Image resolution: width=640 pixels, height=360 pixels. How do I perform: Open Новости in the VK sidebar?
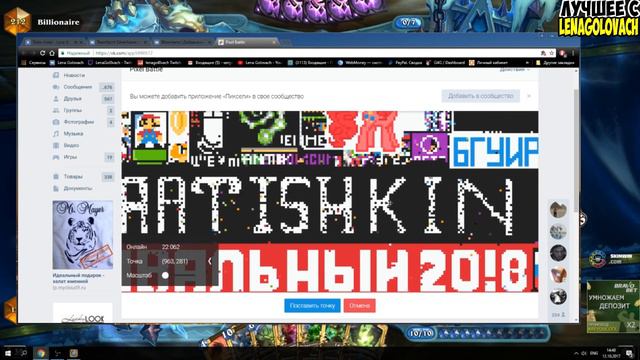pyautogui.click(x=74, y=75)
